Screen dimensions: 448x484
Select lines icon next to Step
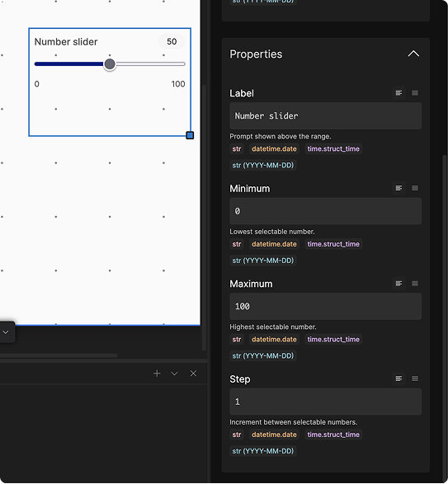(415, 378)
